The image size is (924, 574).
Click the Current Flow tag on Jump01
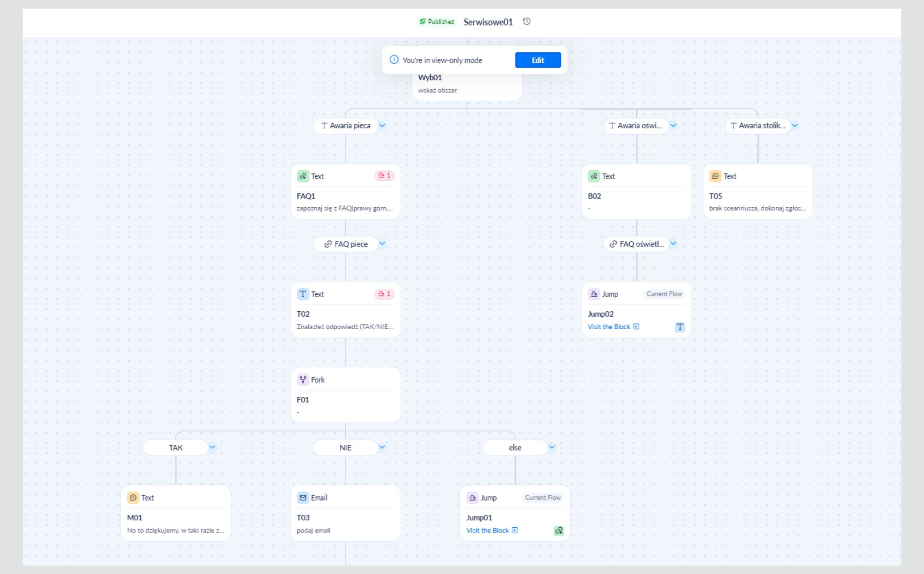click(x=543, y=498)
